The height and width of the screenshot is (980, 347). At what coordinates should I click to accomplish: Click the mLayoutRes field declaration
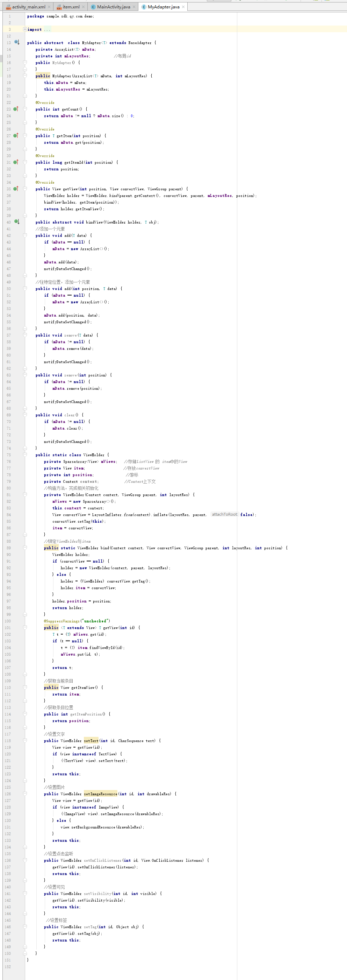(x=63, y=56)
